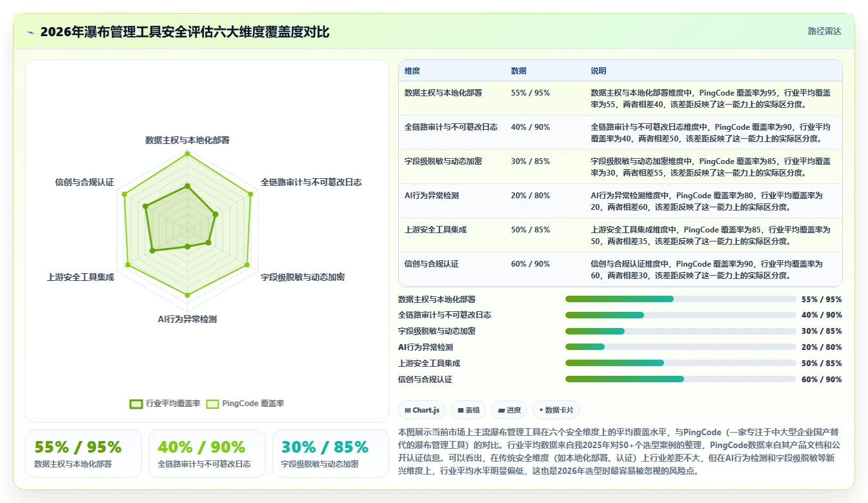The height and width of the screenshot is (503, 868).
Task: Select the Chart.js tab pill
Action: 422,410
